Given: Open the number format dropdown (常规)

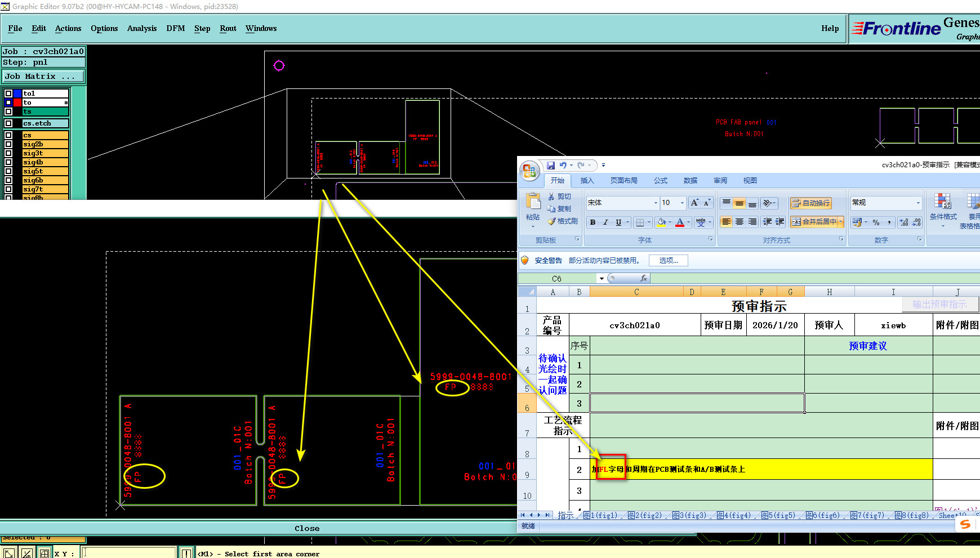Looking at the screenshot, I should coord(918,203).
